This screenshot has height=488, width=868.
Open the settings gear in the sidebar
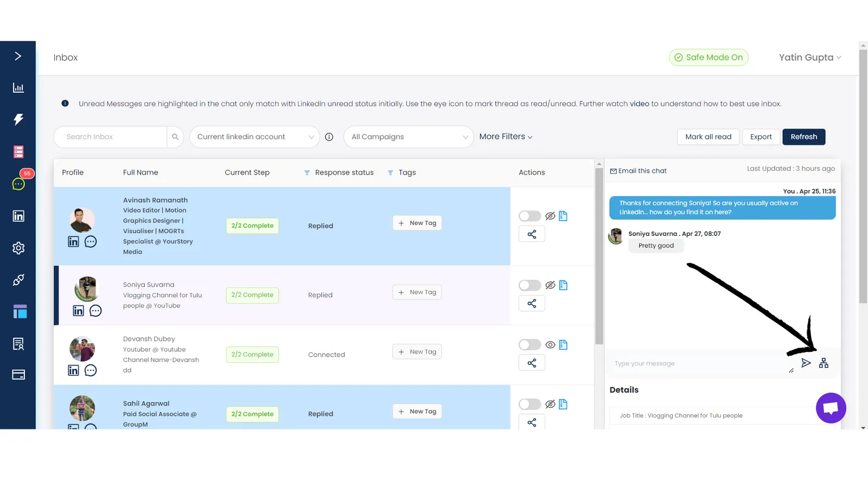pyautogui.click(x=18, y=248)
